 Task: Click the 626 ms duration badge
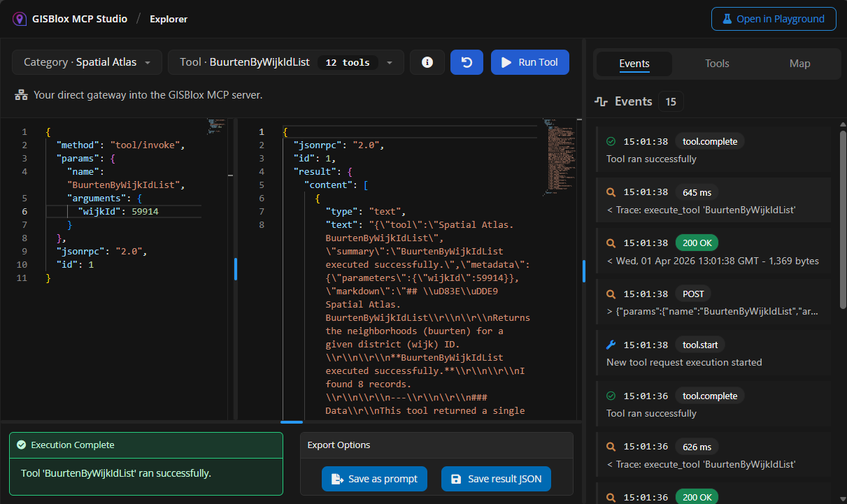(696, 447)
